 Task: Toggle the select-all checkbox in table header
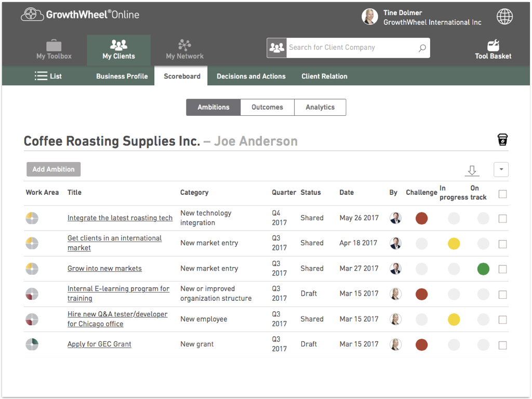coord(502,194)
